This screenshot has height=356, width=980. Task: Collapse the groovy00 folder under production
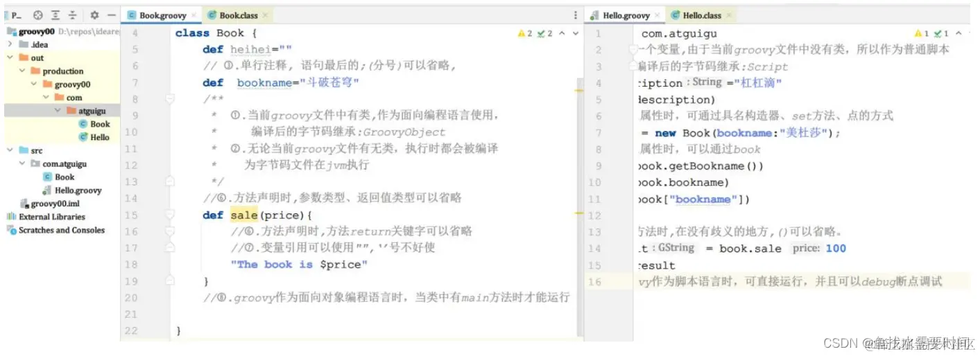click(x=34, y=84)
